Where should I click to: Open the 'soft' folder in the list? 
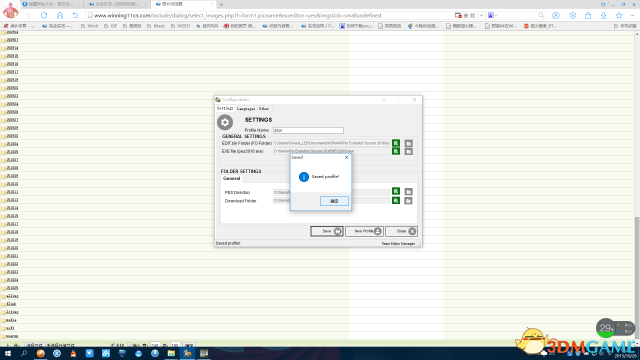coord(10,328)
